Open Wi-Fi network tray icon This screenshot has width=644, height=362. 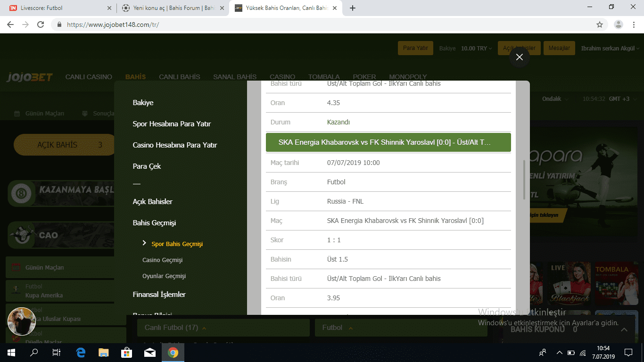click(583, 352)
